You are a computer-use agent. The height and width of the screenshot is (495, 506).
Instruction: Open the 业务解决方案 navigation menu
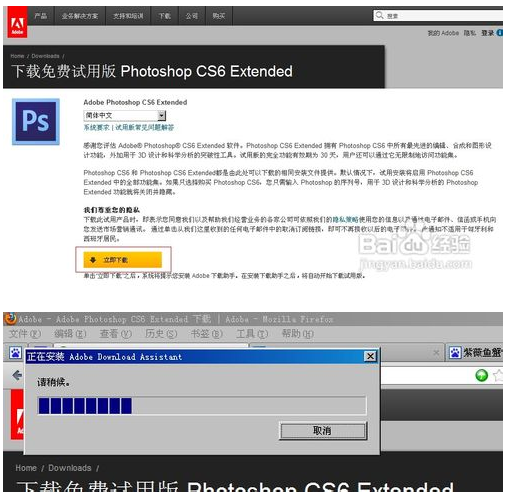pyautogui.click(x=80, y=16)
